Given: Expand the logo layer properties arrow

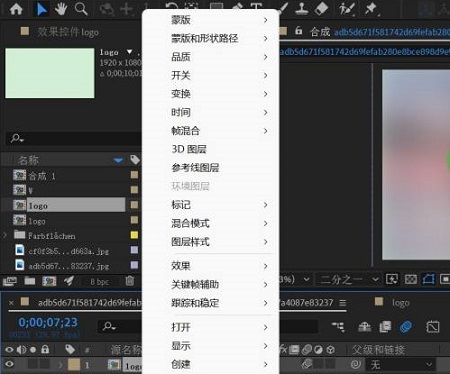Looking at the screenshot, I should [60, 364].
